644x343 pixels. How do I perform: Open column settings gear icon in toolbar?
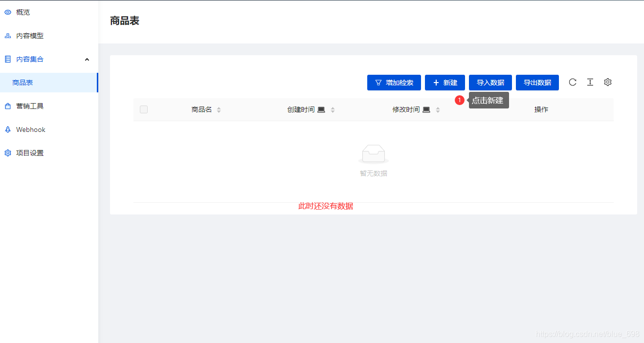pyautogui.click(x=608, y=82)
